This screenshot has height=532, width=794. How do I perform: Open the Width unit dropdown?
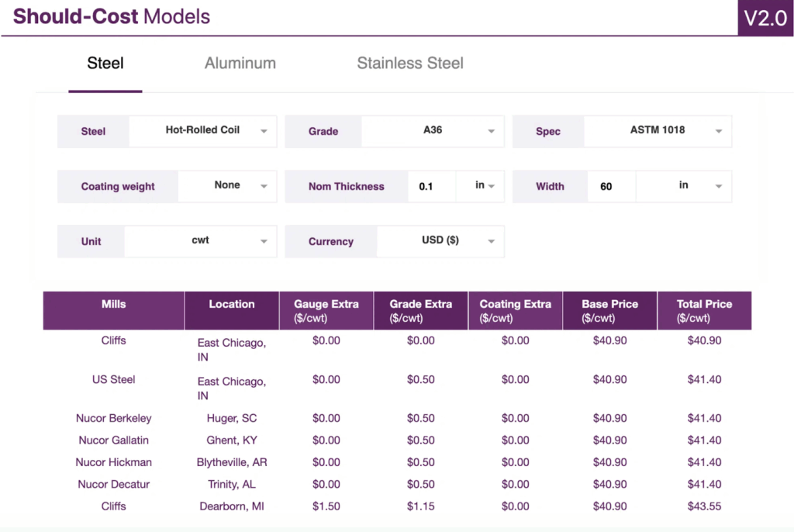point(684,186)
